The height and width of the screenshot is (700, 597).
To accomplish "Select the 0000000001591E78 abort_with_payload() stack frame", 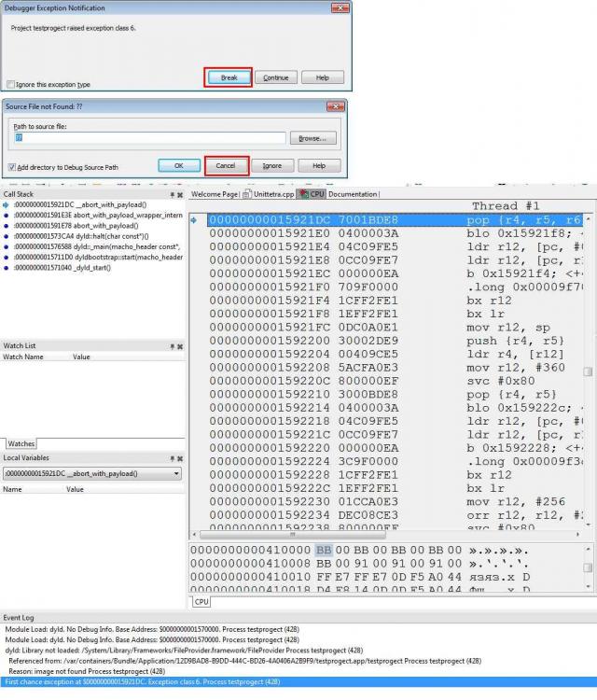I will pyautogui.click(x=76, y=226).
